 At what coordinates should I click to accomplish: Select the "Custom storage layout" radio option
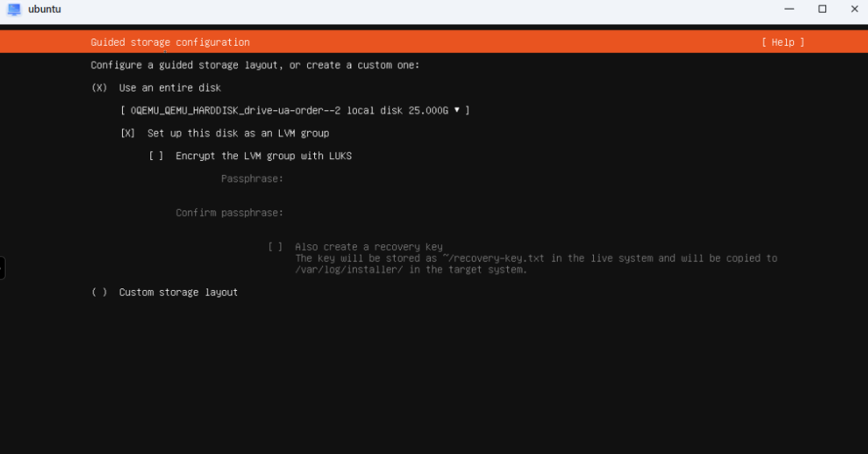(100, 292)
